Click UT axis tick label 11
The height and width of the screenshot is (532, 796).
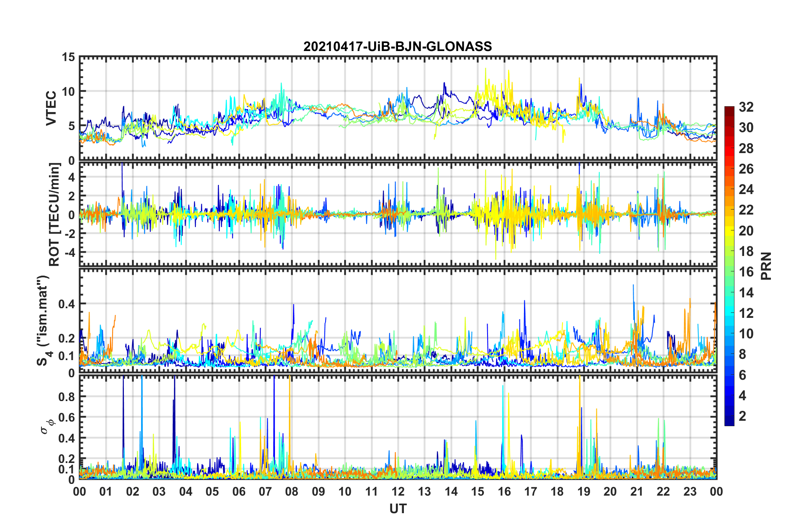(372, 491)
